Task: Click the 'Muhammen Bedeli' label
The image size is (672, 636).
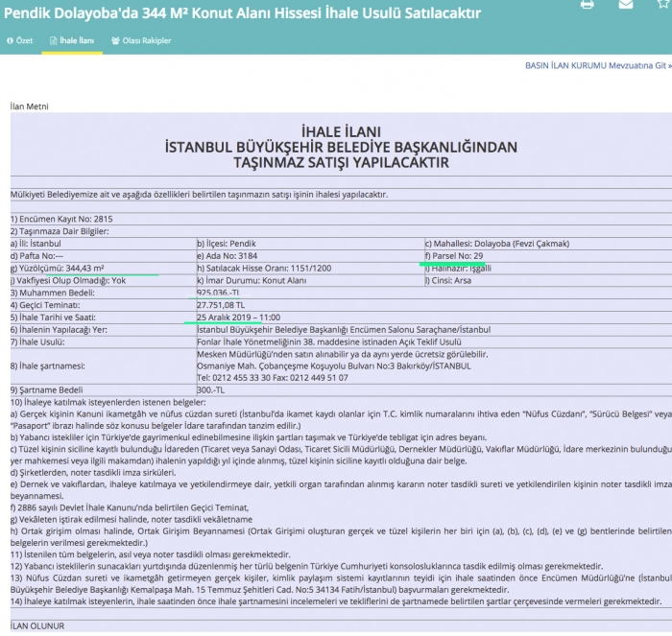Action: (52, 293)
